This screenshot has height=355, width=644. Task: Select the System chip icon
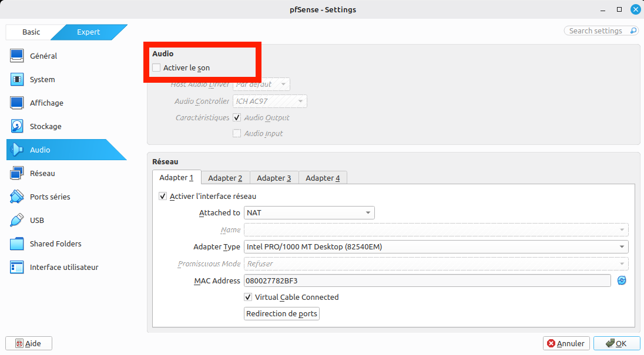17,79
